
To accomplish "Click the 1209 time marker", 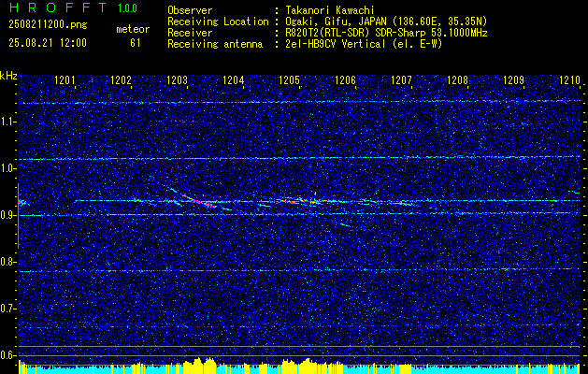I will coord(513,79).
